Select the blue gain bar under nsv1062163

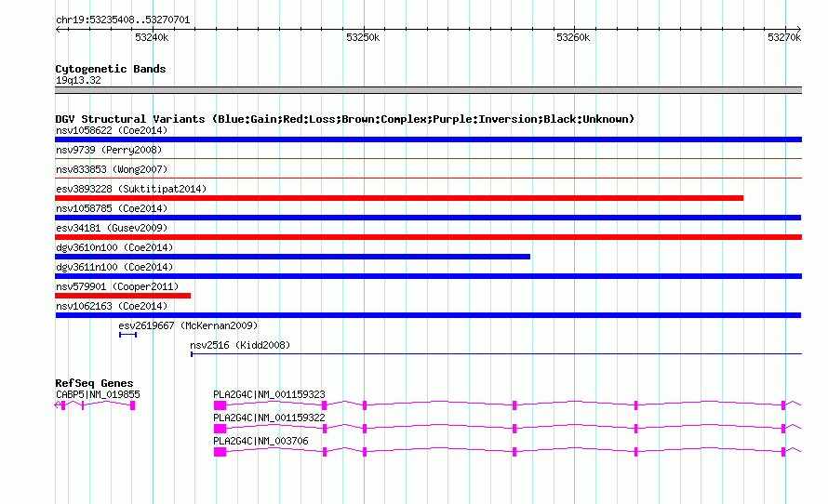pos(428,315)
